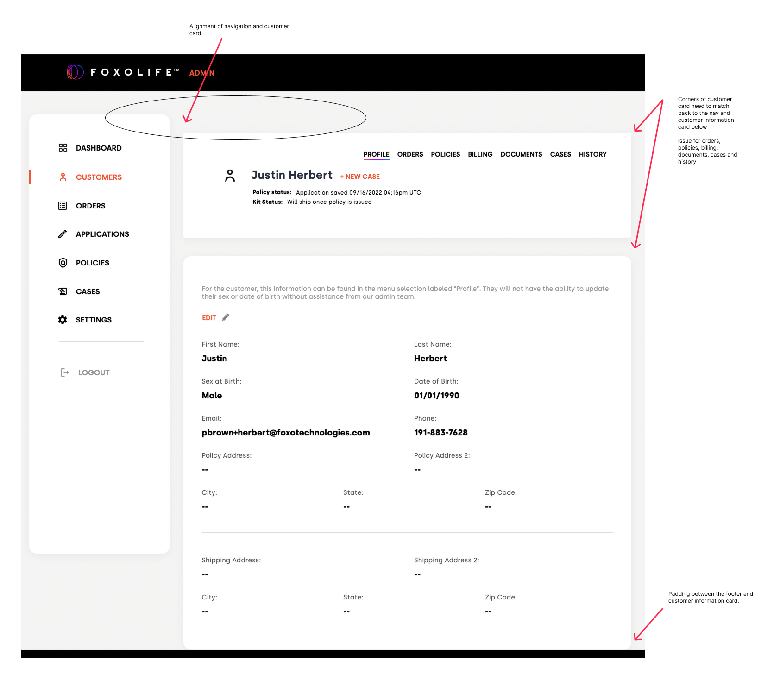
Task: Click the phone number 191-883-7628
Action: coord(441,433)
